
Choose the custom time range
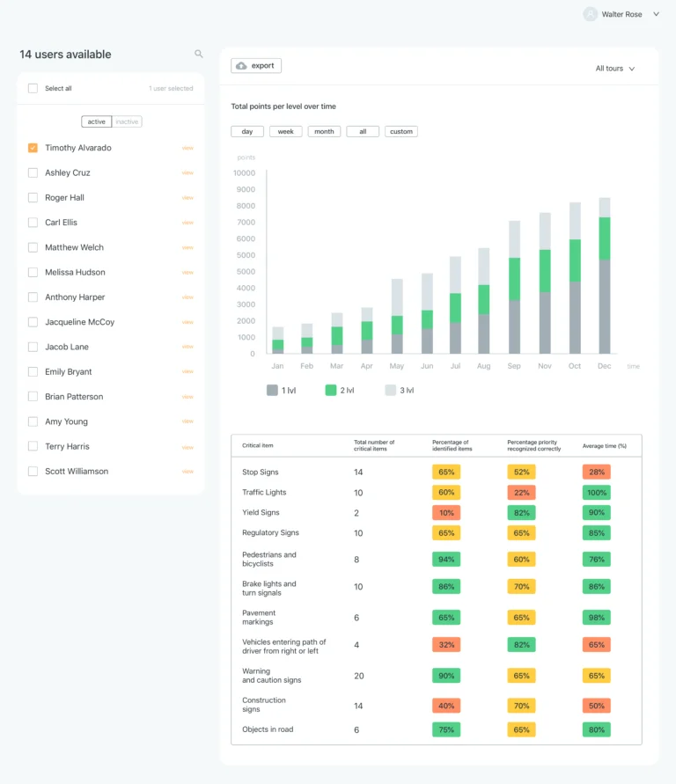click(400, 132)
